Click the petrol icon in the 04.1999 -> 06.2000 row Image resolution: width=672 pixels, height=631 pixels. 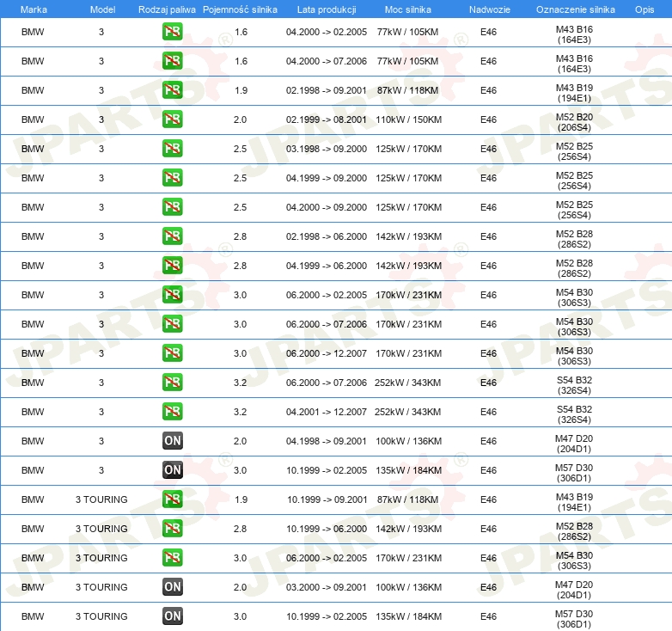(x=172, y=266)
